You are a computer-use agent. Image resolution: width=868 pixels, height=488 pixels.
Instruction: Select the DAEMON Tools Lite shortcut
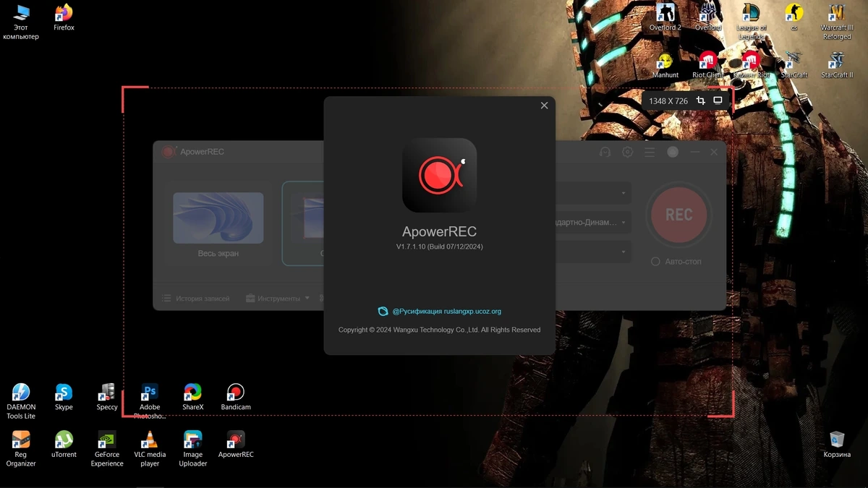pos(21,401)
